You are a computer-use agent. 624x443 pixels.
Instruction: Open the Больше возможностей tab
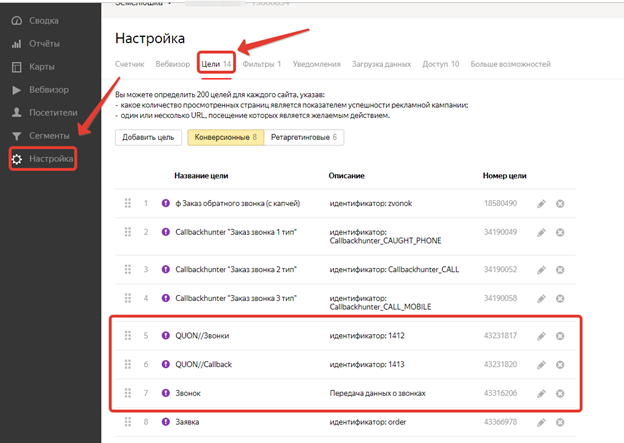coord(511,64)
